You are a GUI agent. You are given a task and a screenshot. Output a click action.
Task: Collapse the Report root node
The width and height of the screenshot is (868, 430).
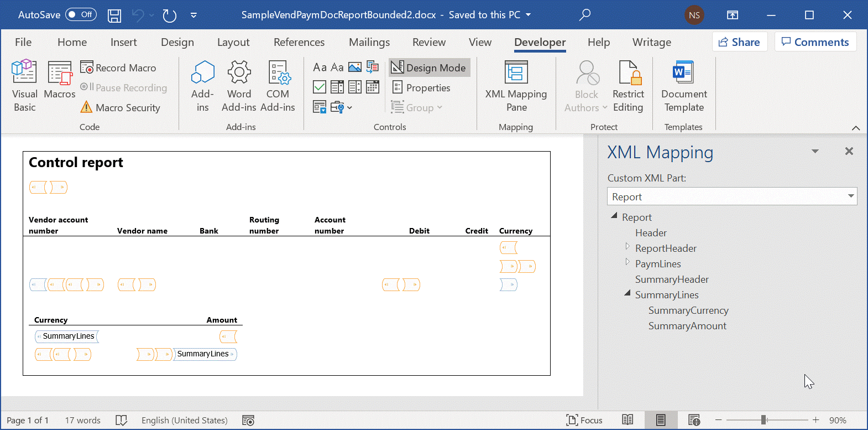(614, 216)
